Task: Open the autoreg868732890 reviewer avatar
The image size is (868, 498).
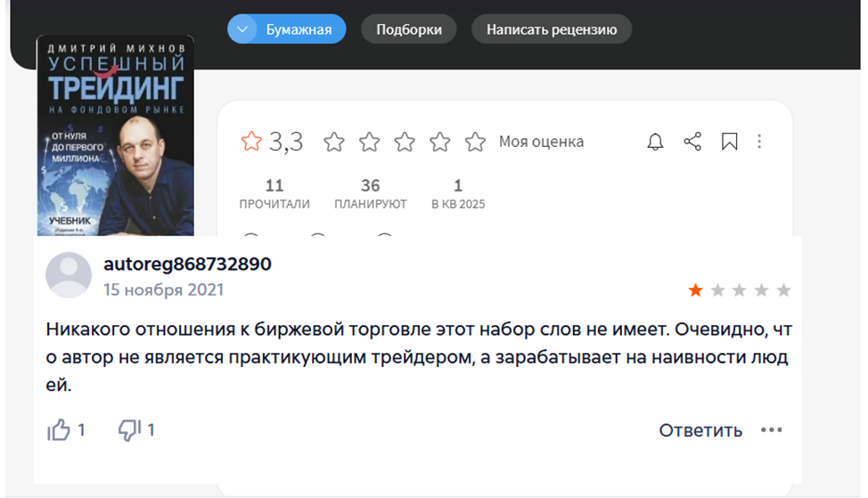Action: 69,275
